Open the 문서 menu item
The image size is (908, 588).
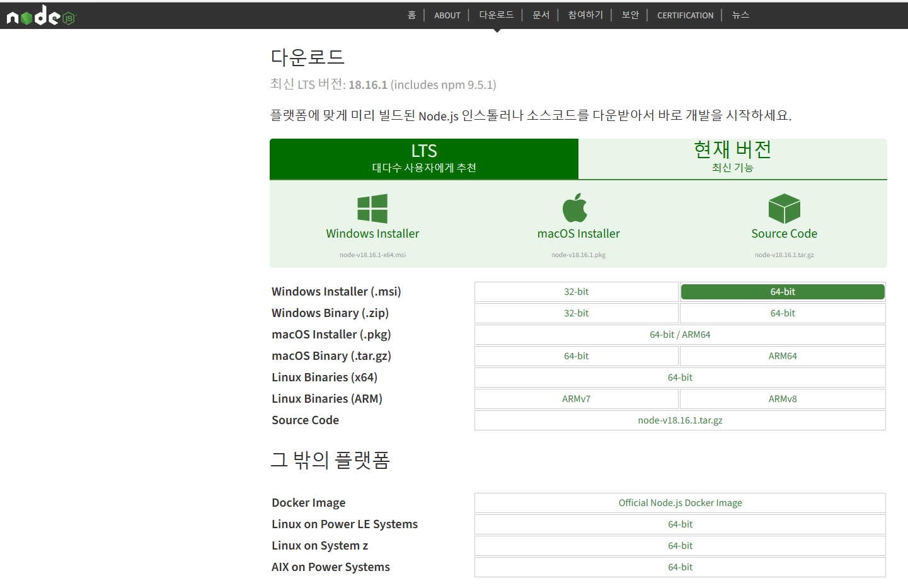pos(541,15)
